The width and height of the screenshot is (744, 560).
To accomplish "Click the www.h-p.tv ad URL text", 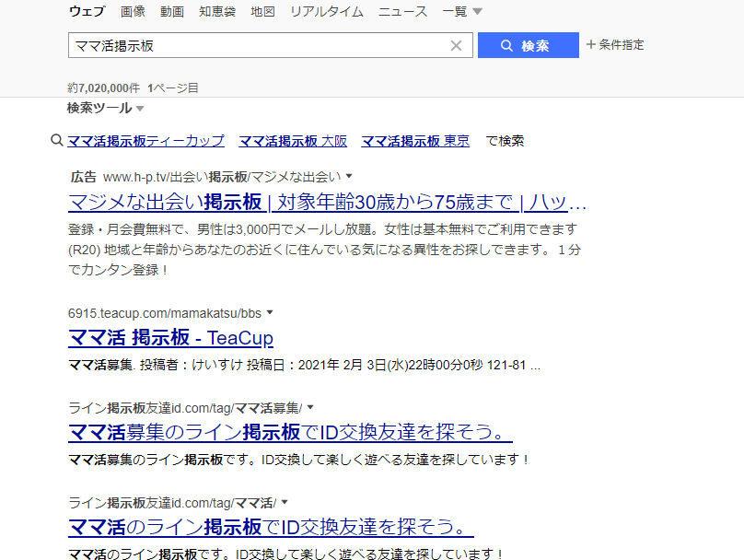I will click(x=222, y=177).
